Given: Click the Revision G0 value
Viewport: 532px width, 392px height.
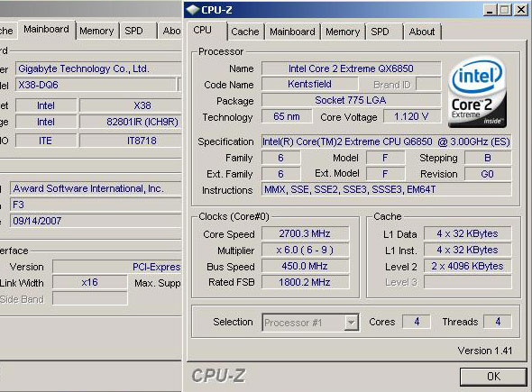Looking at the screenshot, I should tap(488, 174).
